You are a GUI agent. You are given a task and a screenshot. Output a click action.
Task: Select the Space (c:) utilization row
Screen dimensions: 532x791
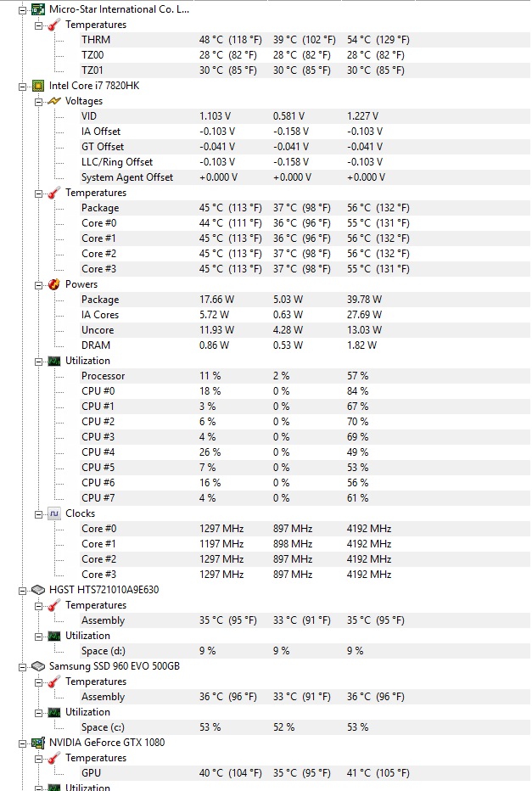[x=293, y=727]
